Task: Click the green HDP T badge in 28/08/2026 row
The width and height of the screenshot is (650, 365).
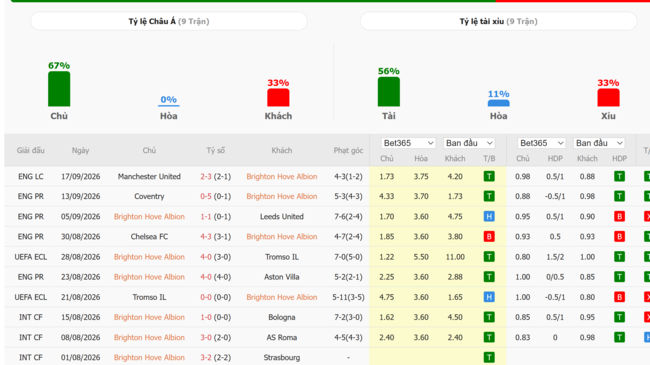Action: click(619, 257)
